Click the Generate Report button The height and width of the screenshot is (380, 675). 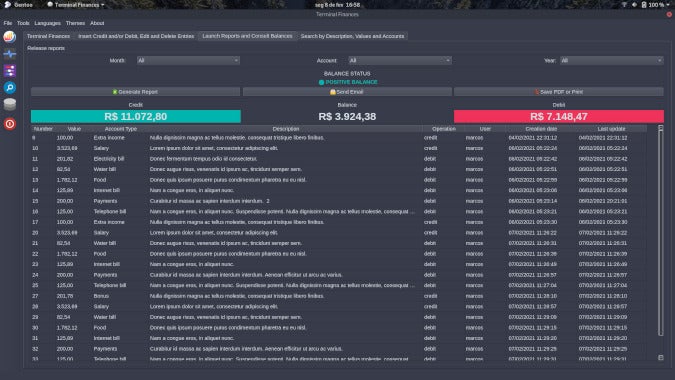[x=135, y=92]
